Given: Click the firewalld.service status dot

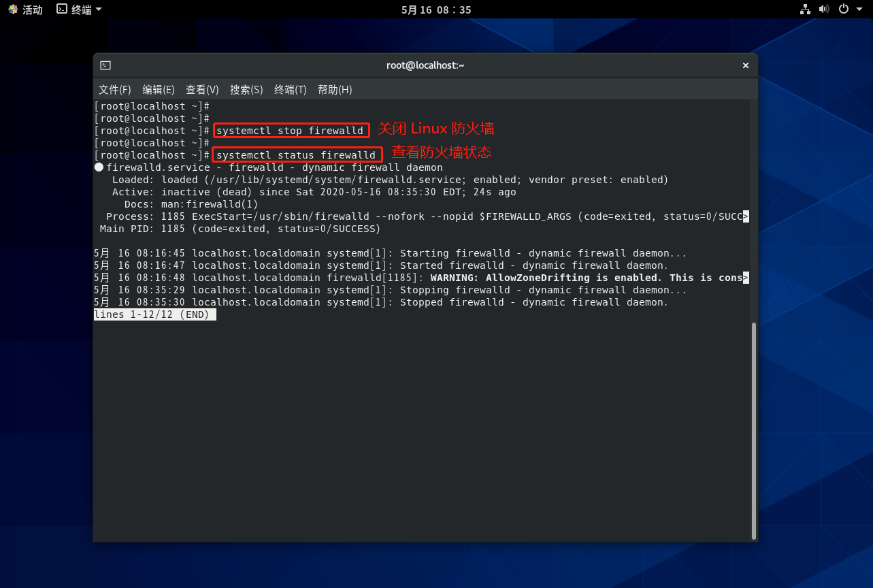Looking at the screenshot, I should pos(99,167).
